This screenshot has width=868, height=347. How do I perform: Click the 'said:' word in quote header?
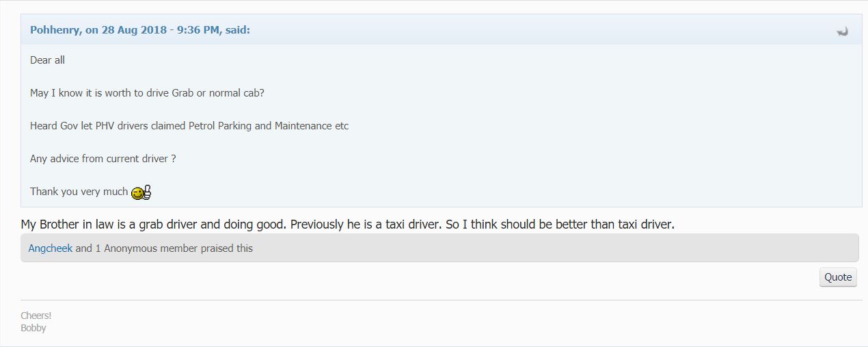pos(237,30)
